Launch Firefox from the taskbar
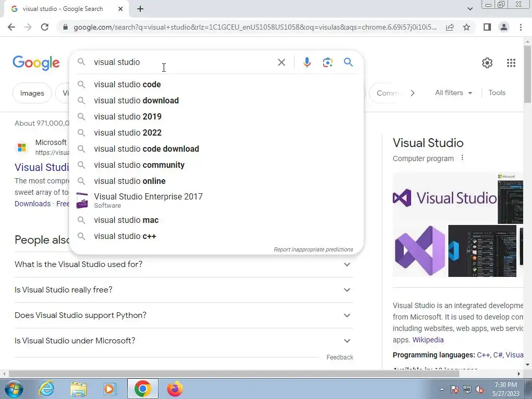The image size is (532, 399). coord(175,389)
